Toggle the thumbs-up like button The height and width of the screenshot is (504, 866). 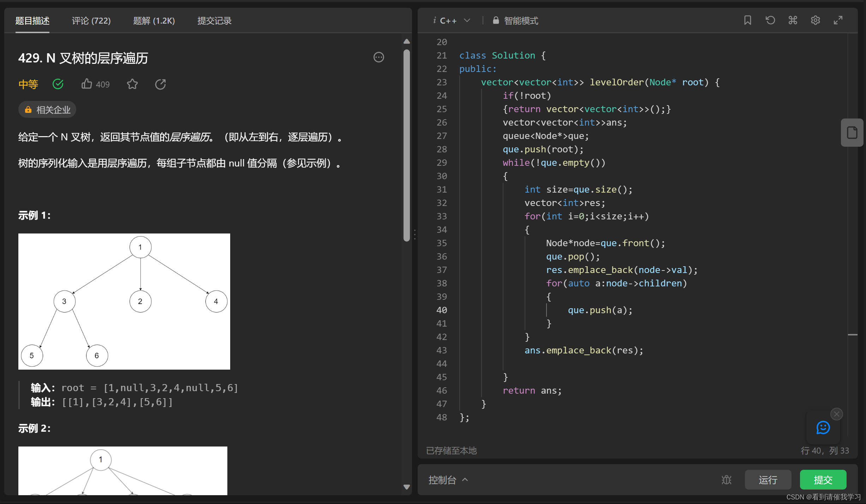[x=87, y=84]
